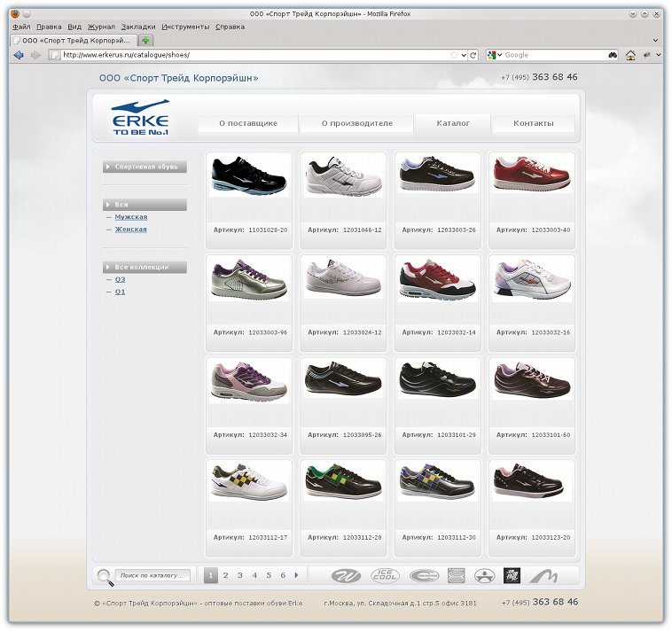Open the Файл menu
The width and height of the screenshot is (672, 631).
[21, 27]
